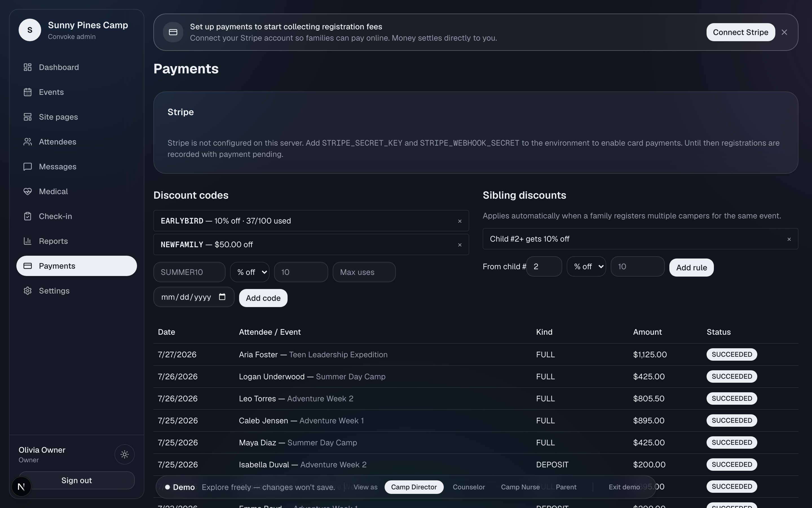Click the Messages chat bubble icon
The image size is (812, 508).
[28, 167]
